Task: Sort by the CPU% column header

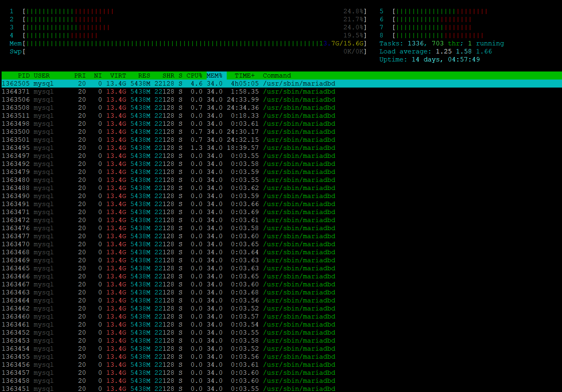Action: (194, 76)
